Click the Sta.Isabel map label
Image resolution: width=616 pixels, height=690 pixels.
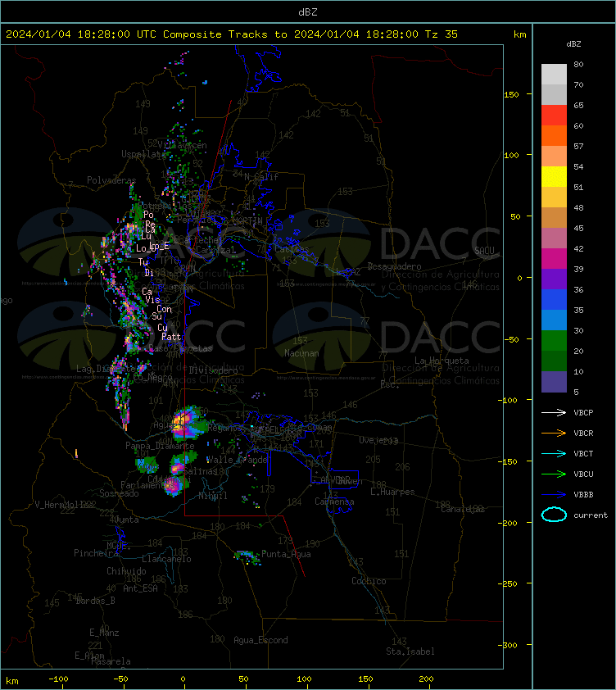click(x=410, y=651)
